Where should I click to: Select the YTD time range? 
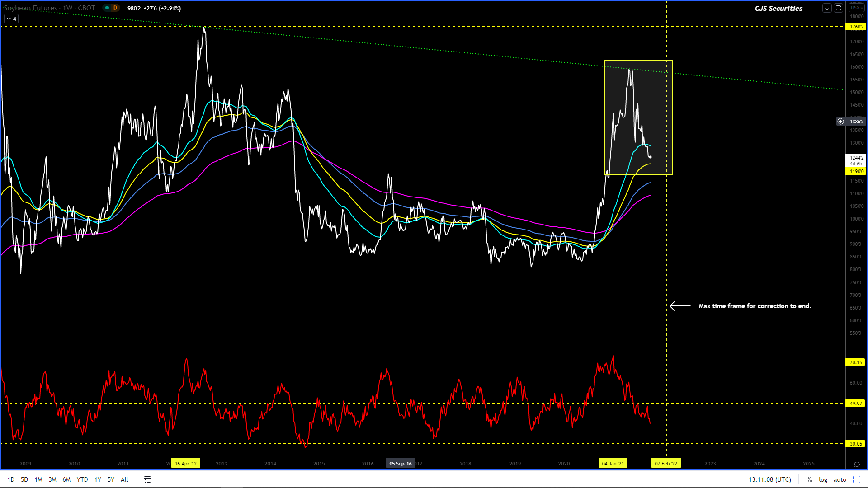(82, 479)
